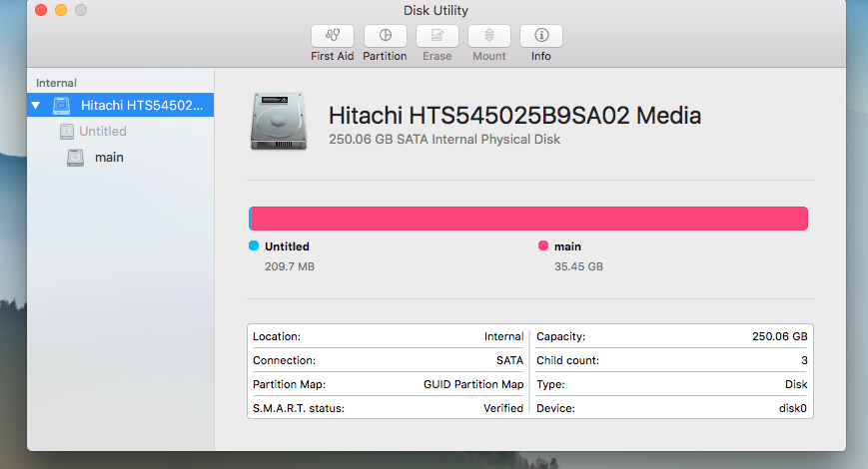This screenshot has height=469, width=868.
Task: Click the Hitachi HTS545025B9SA02 Media title
Action: coord(514,116)
